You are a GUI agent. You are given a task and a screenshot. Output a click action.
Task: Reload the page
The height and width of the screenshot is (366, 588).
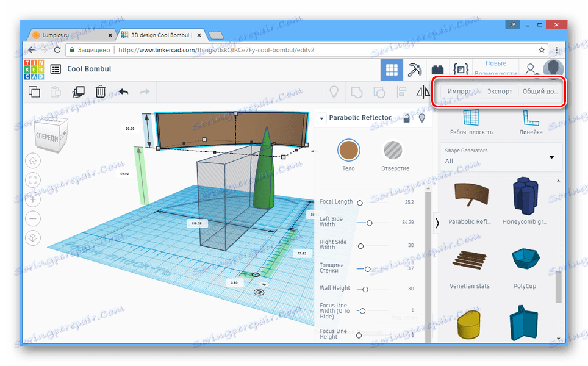(x=57, y=50)
